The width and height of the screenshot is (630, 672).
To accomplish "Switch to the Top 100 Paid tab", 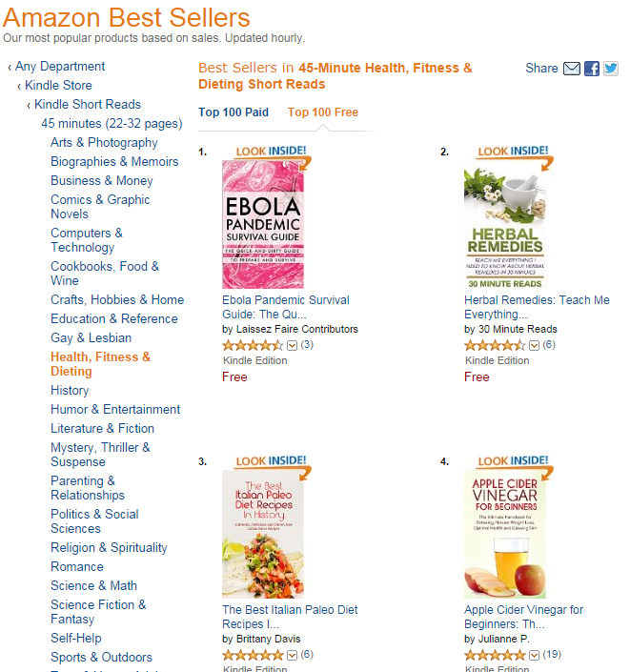I will (234, 112).
